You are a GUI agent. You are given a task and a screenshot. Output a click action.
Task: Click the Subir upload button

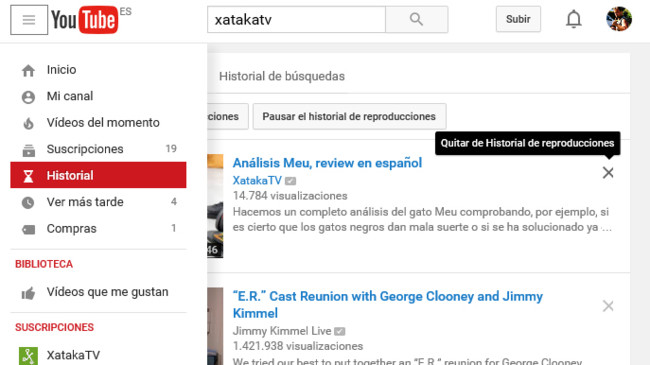(518, 19)
